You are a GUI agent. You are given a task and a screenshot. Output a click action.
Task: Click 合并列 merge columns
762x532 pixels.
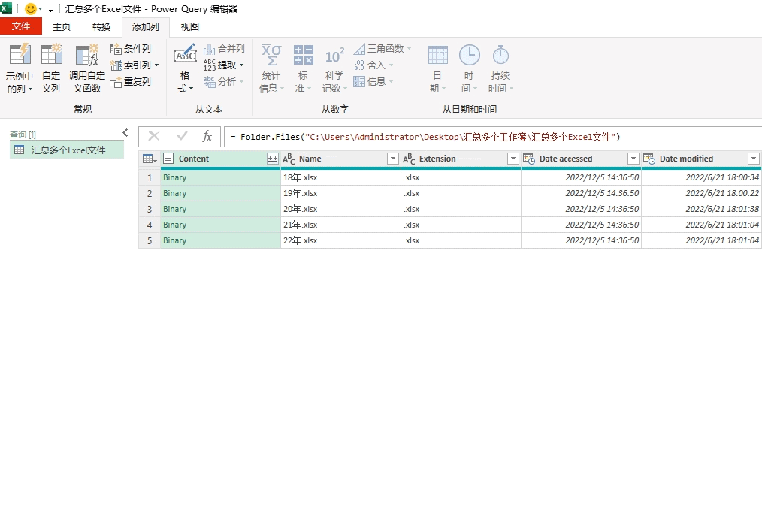click(x=224, y=49)
